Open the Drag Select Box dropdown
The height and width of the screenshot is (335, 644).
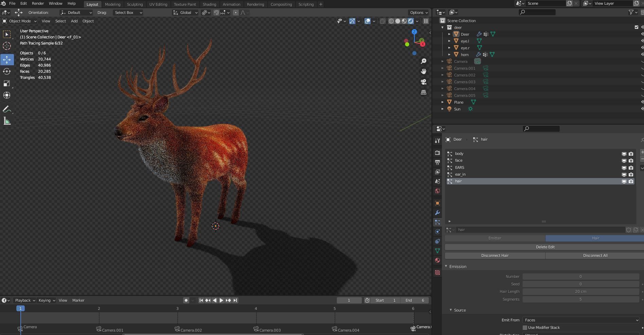tap(128, 13)
